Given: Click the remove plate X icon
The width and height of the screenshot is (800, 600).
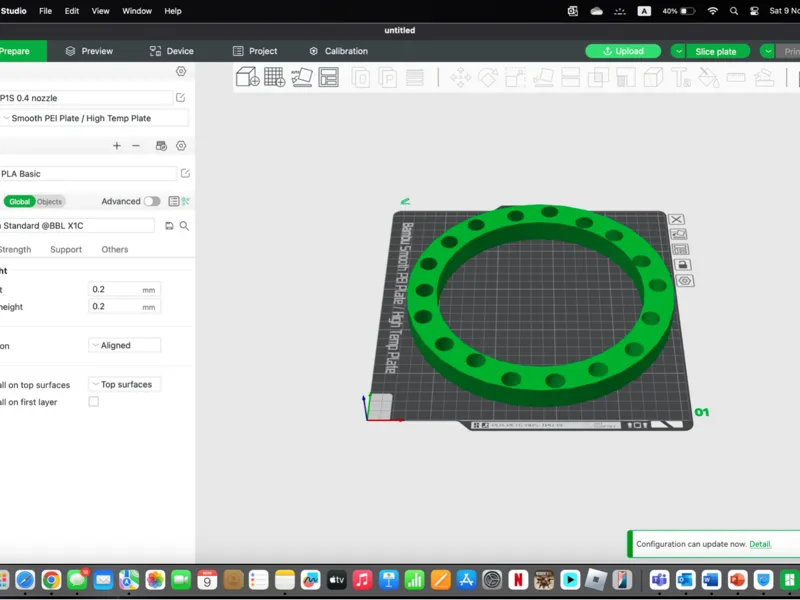Looking at the screenshot, I should pos(677,219).
